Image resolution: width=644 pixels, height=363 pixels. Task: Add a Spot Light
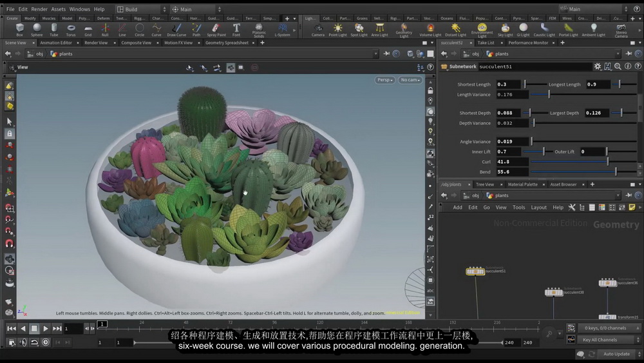359,30
